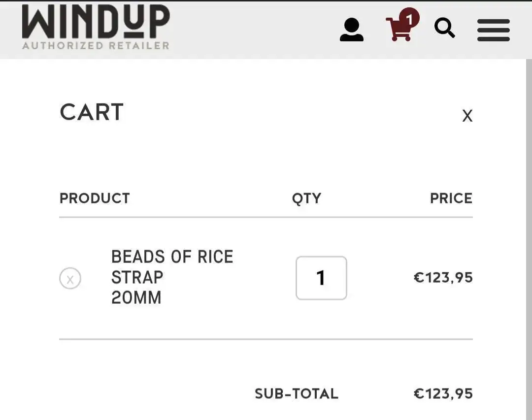The image size is (532, 420).
Task: Click the PRODUCT column header
Action: pos(95,198)
